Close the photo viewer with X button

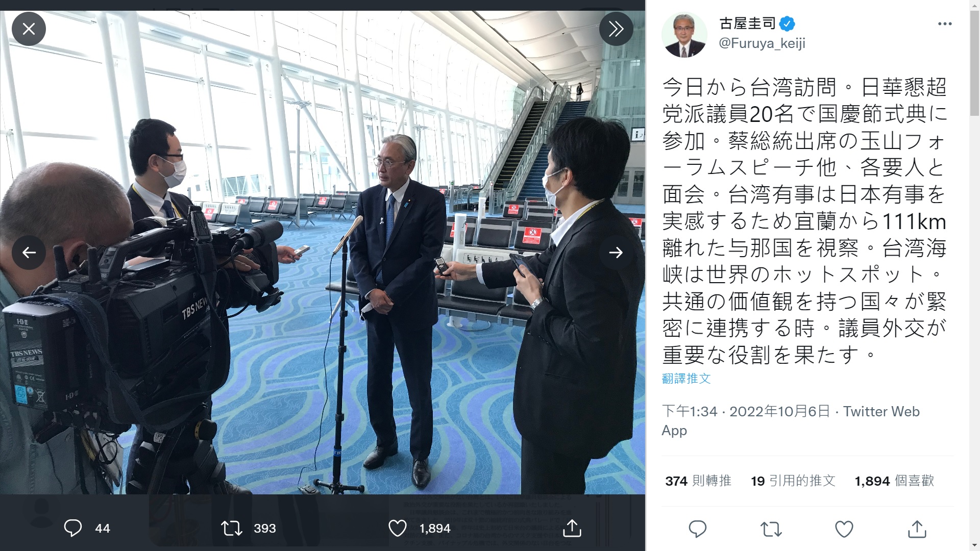coord(29,29)
